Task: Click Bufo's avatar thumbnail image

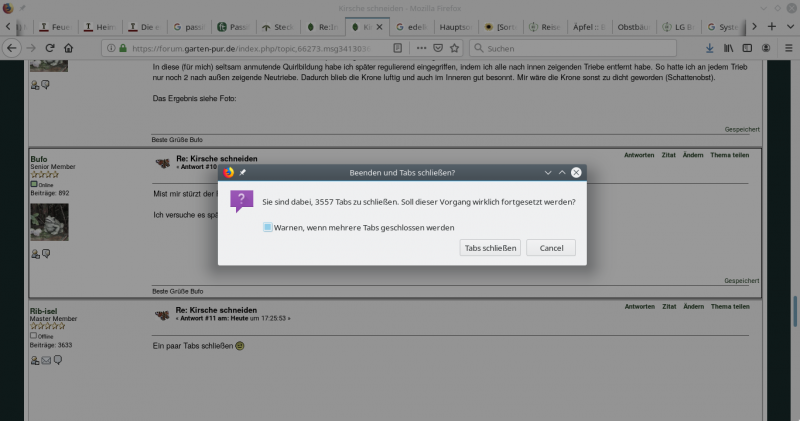Action: pyautogui.click(x=49, y=221)
